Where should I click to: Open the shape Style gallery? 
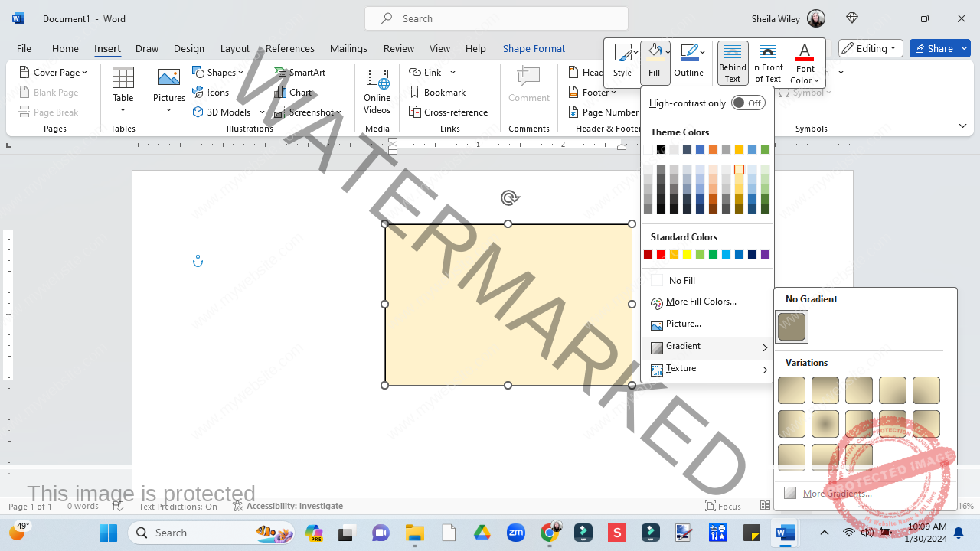pos(622,61)
